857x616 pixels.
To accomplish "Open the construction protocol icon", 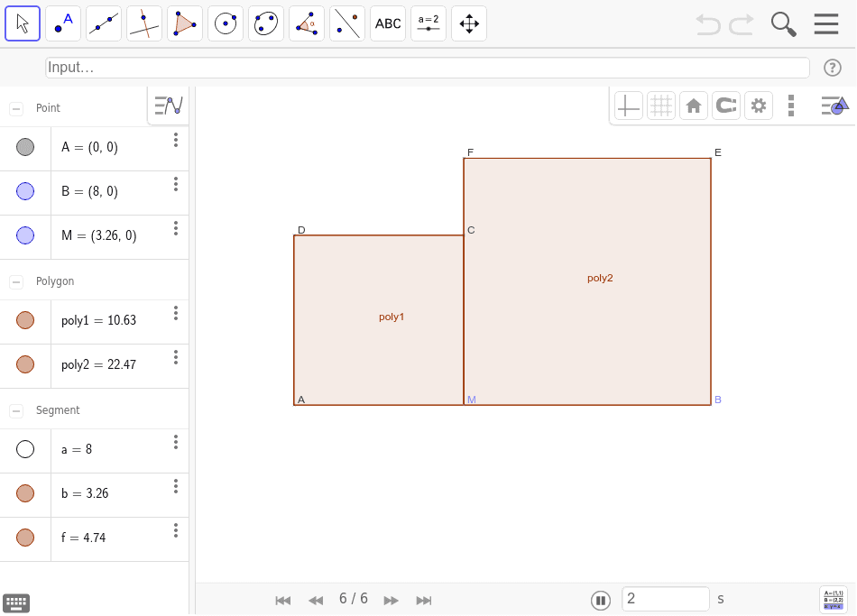I will click(x=834, y=600).
